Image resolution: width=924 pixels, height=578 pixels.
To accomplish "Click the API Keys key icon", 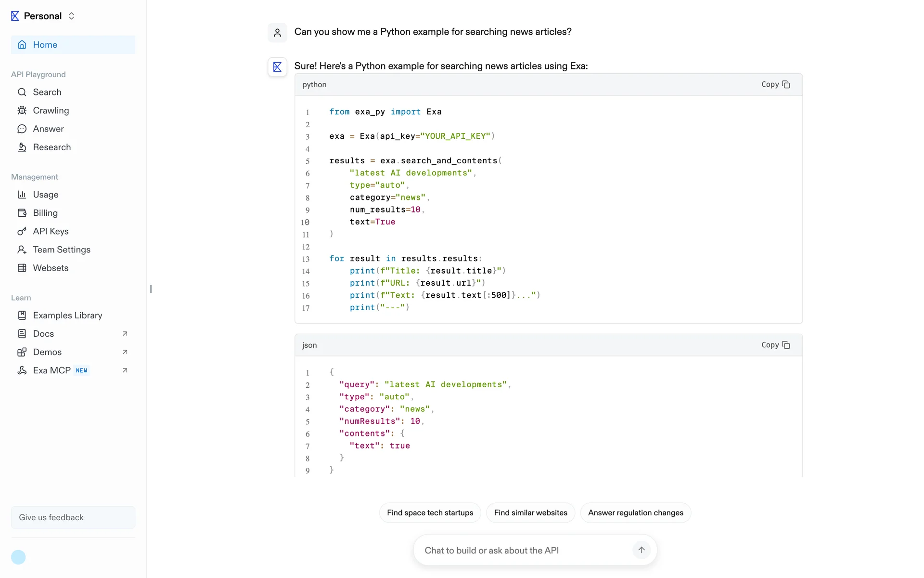I will (x=22, y=231).
